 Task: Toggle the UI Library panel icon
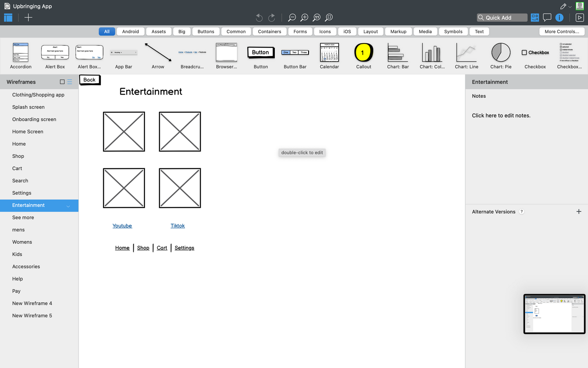(535, 17)
